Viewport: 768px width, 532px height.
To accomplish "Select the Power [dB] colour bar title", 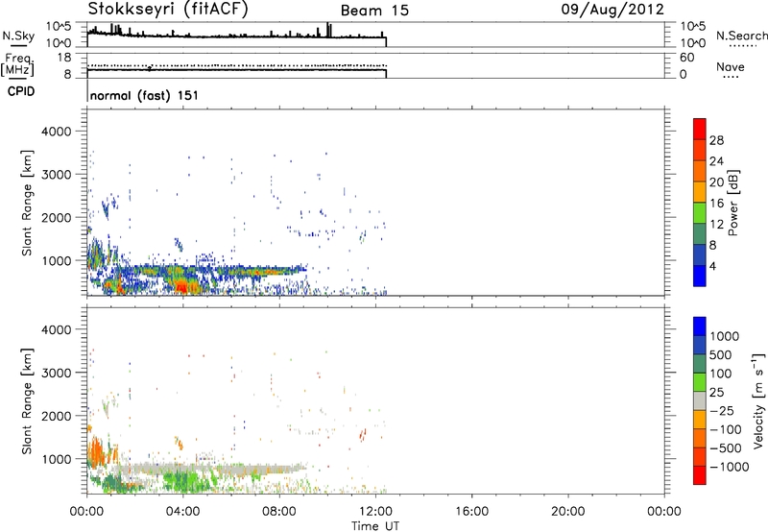I will [x=732, y=203].
